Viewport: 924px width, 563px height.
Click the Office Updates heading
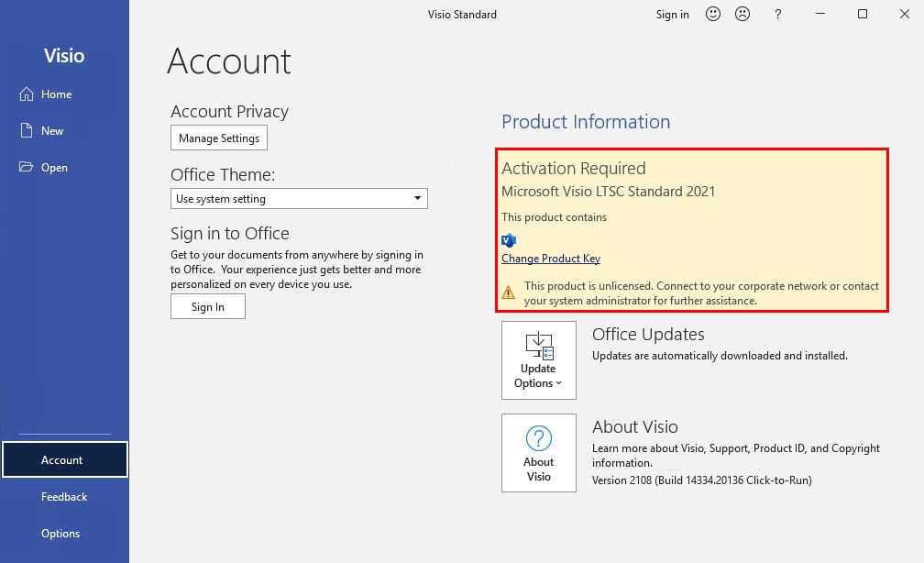coord(648,335)
